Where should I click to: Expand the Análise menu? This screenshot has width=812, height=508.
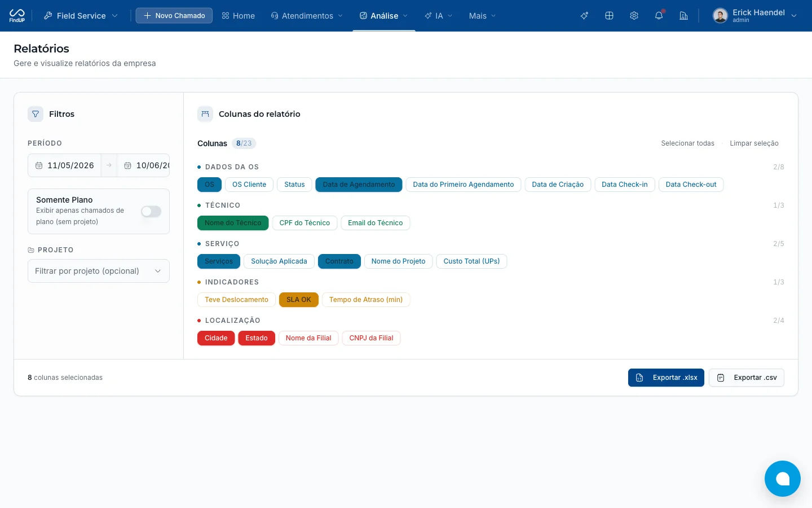(384, 16)
